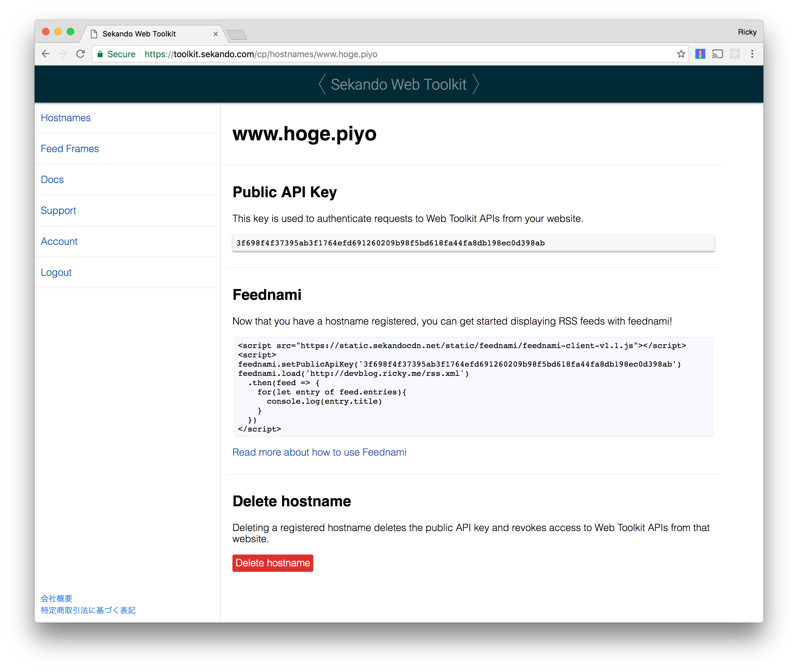This screenshot has height=672, width=798.
Task: Reload the page with the refresh icon
Action: [x=80, y=54]
